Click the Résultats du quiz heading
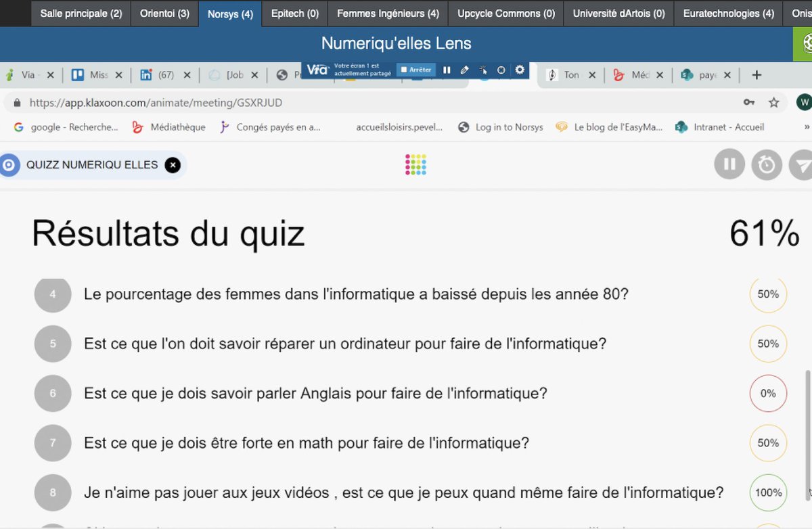Viewport: 812px width, 529px height. click(168, 234)
